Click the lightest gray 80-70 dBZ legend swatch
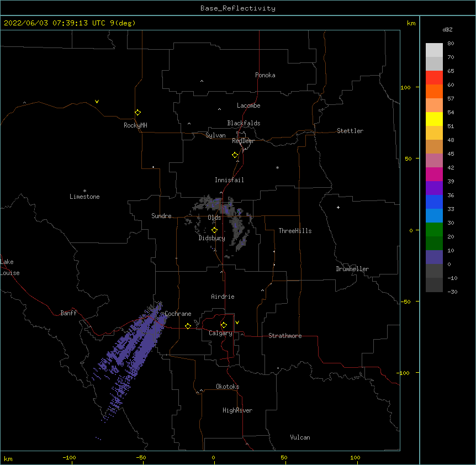 click(434, 50)
